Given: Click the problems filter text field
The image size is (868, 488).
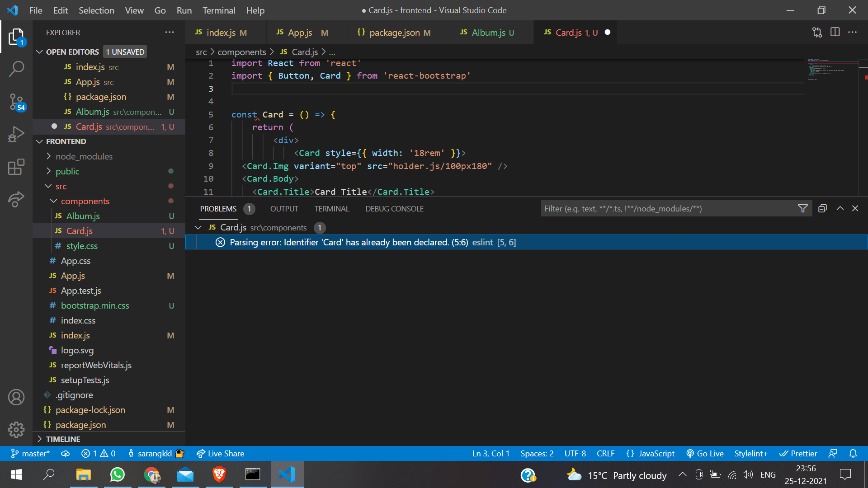Looking at the screenshot, I should [668, 208].
